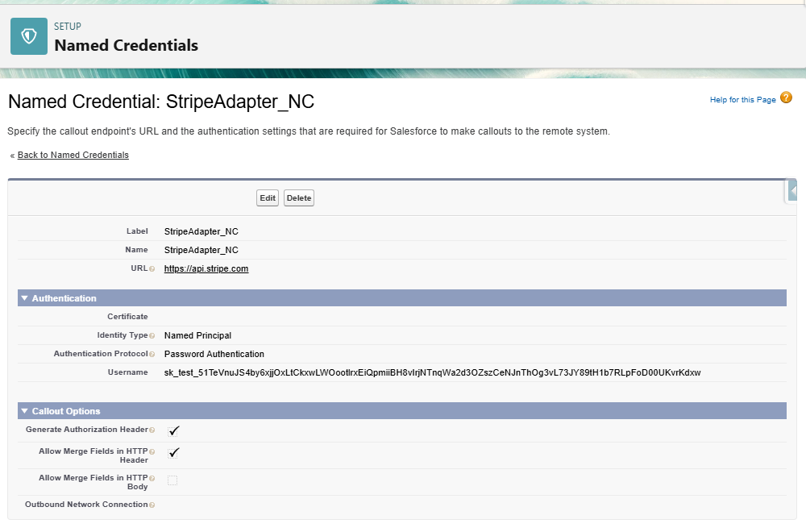Click the URL field help icon
The image size is (806, 532).
[x=152, y=269]
